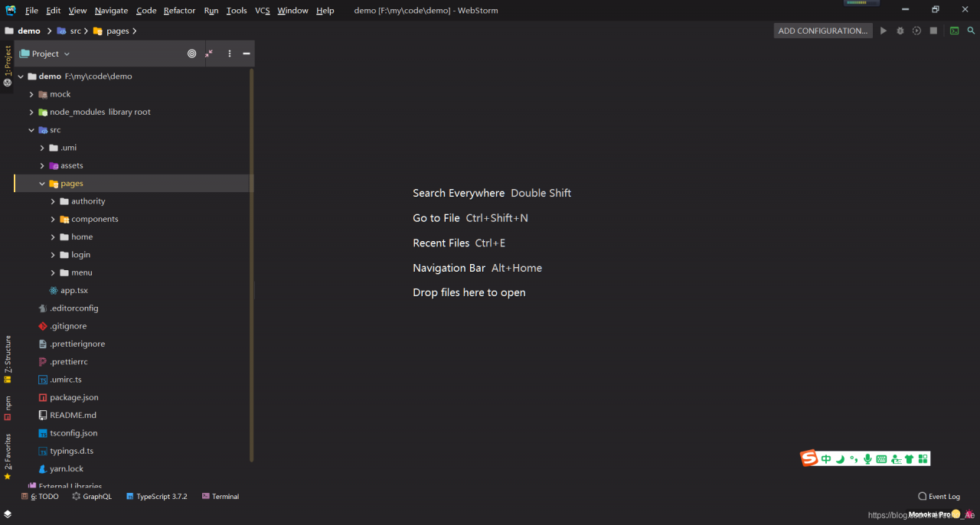Click the .prettierrc file icon
Image resolution: width=980 pixels, height=525 pixels.
43,362
